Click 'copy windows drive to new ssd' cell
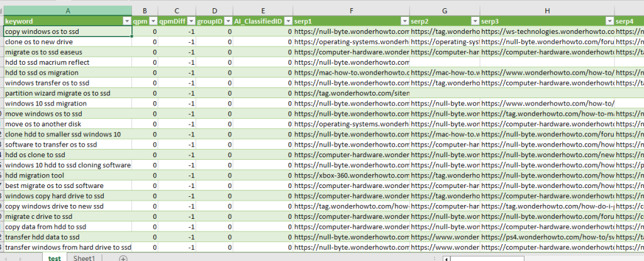The height and width of the screenshot is (261, 644). [68, 206]
